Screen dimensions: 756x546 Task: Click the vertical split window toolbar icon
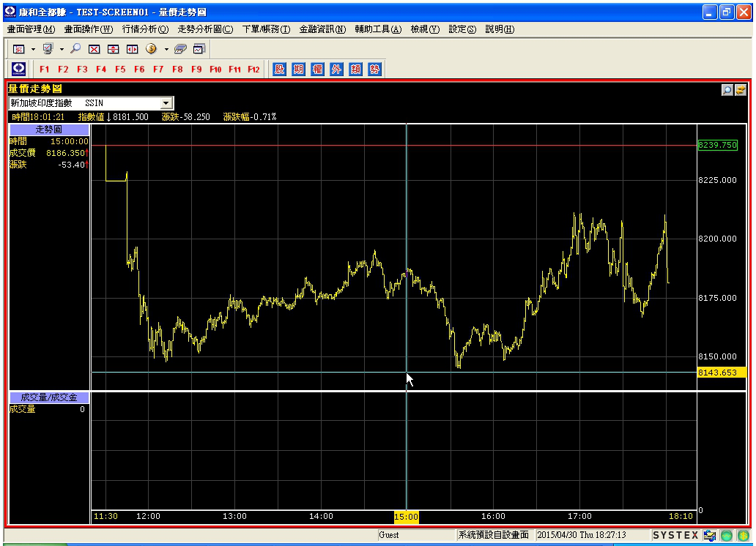[132, 49]
